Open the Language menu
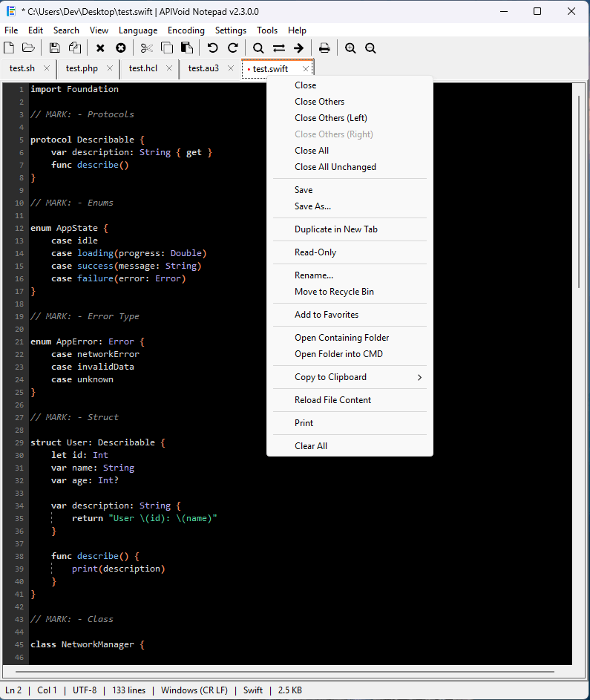 pyautogui.click(x=138, y=30)
